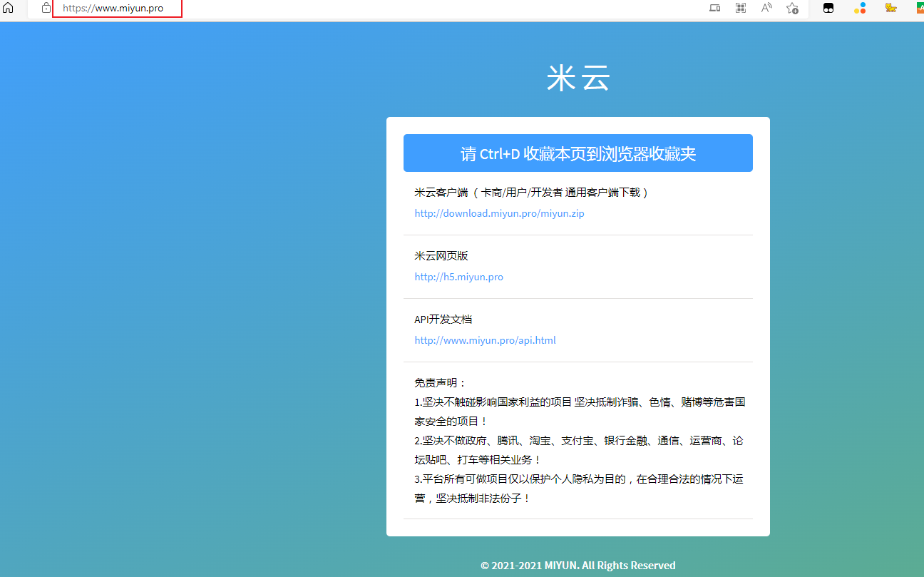924x577 pixels.
Task: Click disclaimer line starting with 1.坚决不触碰
Action: point(580,412)
